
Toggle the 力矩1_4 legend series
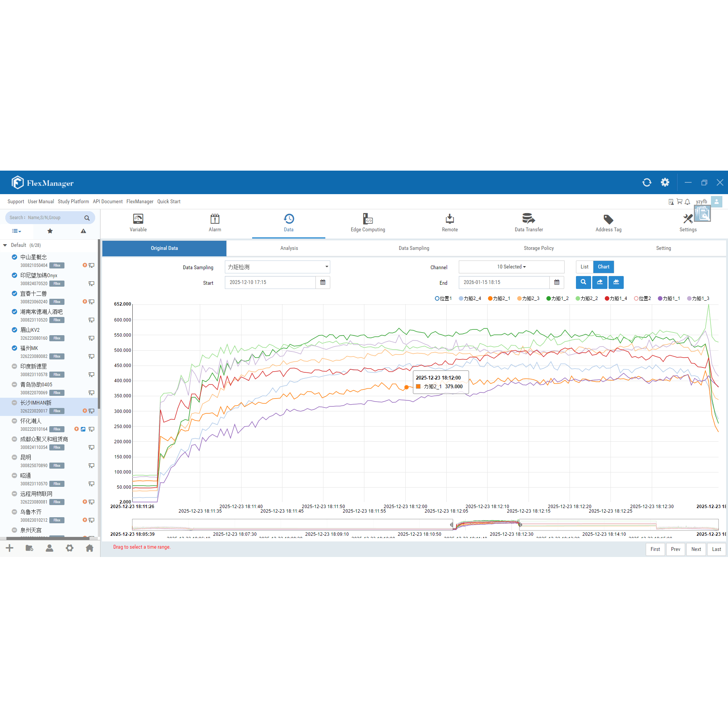pos(616,298)
